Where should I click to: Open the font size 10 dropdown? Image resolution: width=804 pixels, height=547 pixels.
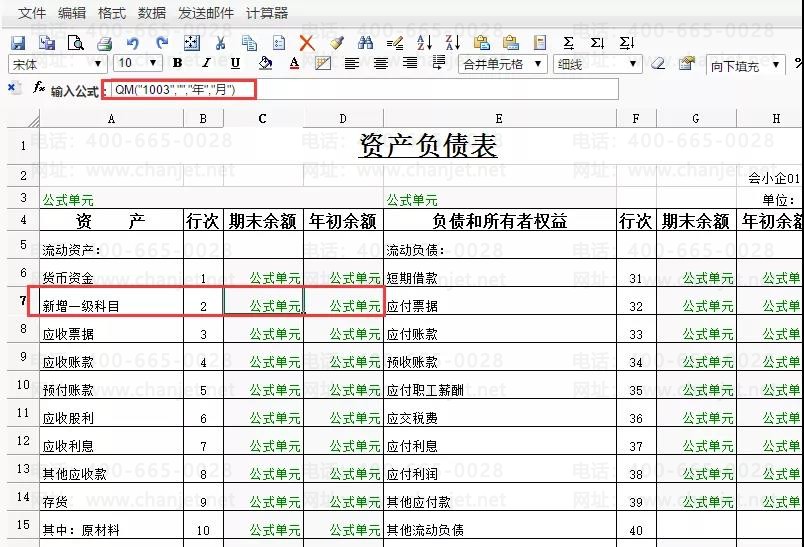click(x=138, y=64)
